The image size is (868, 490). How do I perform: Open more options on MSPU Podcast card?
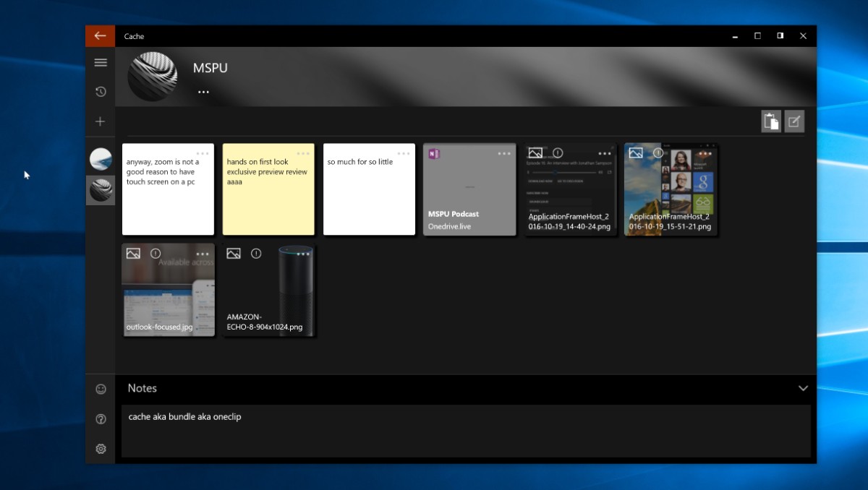click(504, 153)
